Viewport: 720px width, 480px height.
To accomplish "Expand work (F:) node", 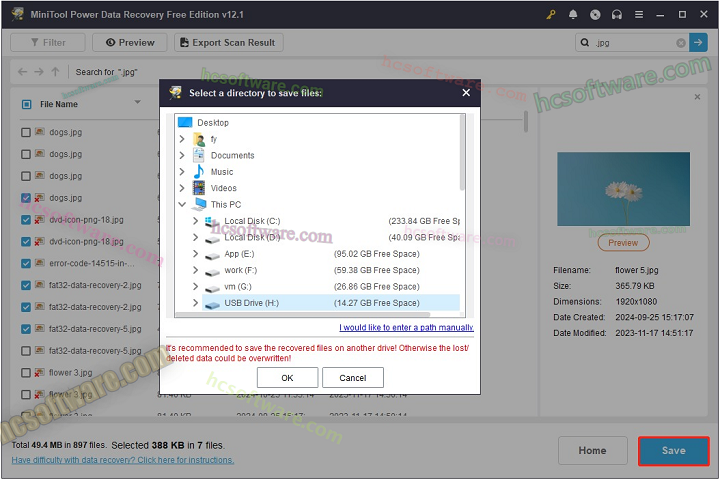I will point(196,270).
